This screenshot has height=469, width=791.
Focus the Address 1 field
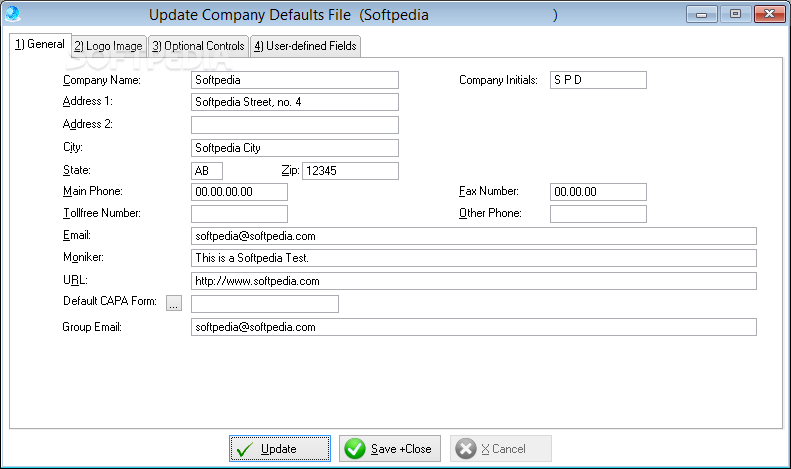295,102
